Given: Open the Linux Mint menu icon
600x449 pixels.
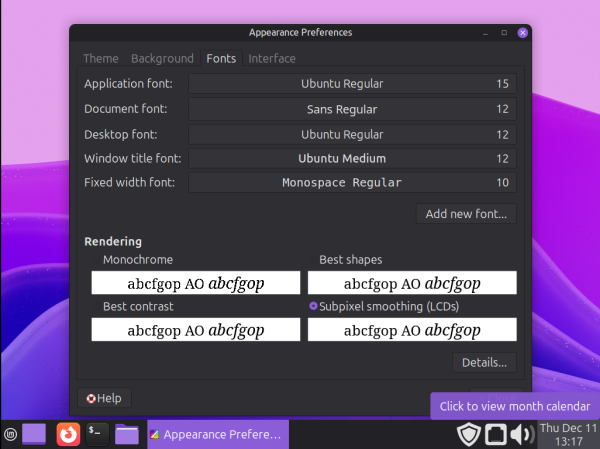Looking at the screenshot, I should coord(10,434).
